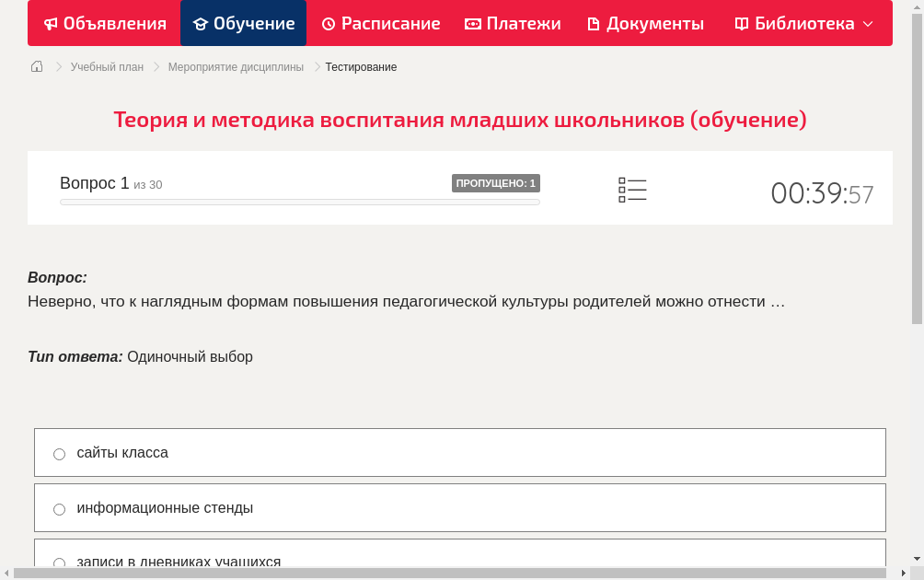Click the test progress bar below Вопрос 1
Image resolution: width=924 pixels, height=580 pixels.
pyautogui.click(x=299, y=202)
